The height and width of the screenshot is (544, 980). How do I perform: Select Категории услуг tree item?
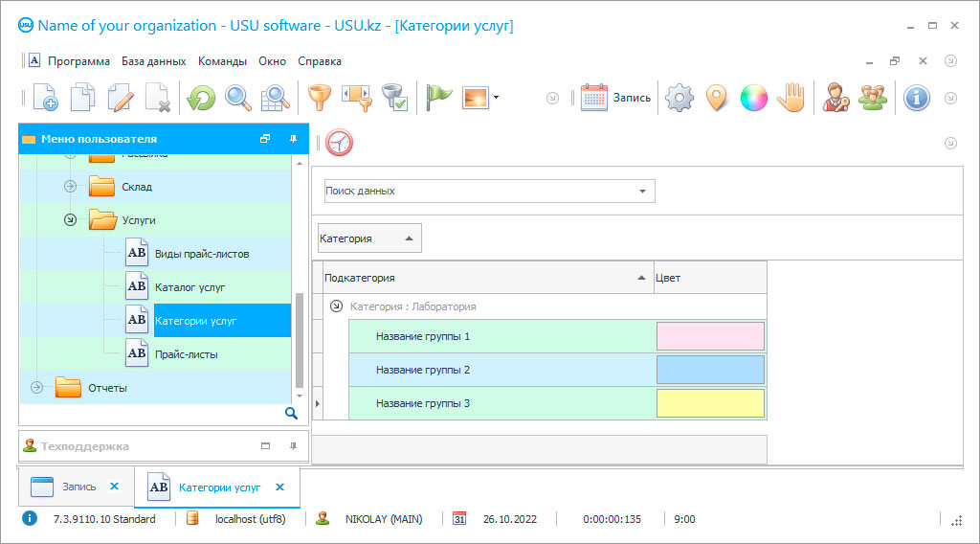pyautogui.click(x=222, y=321)
